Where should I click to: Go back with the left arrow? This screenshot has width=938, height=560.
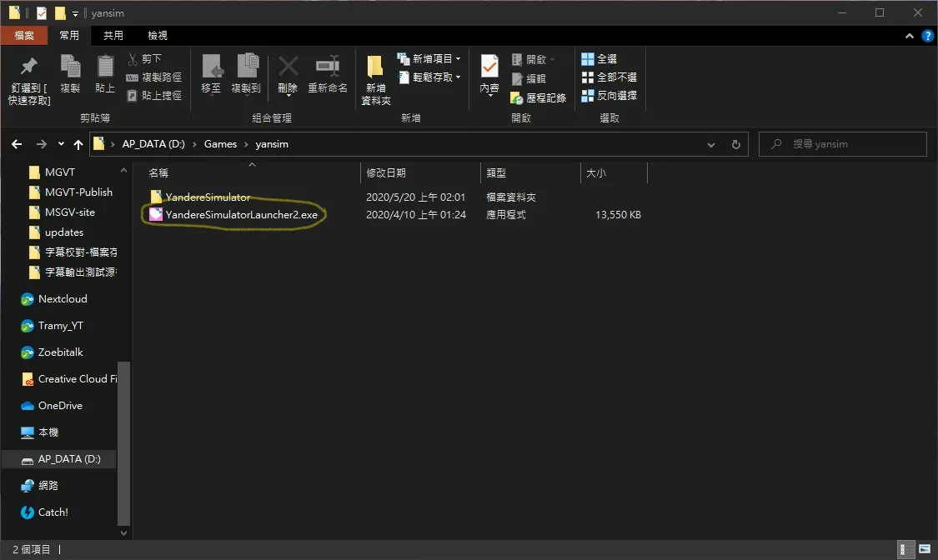(x=17, y=144)
